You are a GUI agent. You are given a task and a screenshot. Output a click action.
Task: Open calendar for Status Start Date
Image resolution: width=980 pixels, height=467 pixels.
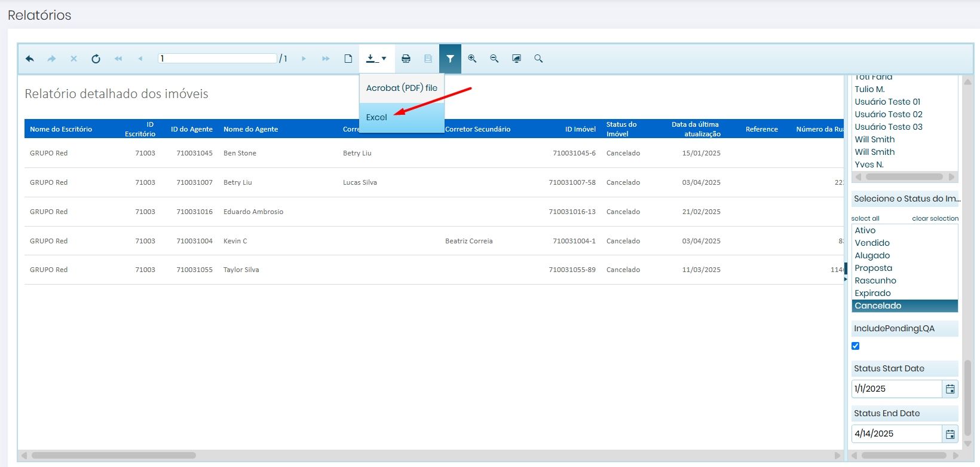click(950, 389)
